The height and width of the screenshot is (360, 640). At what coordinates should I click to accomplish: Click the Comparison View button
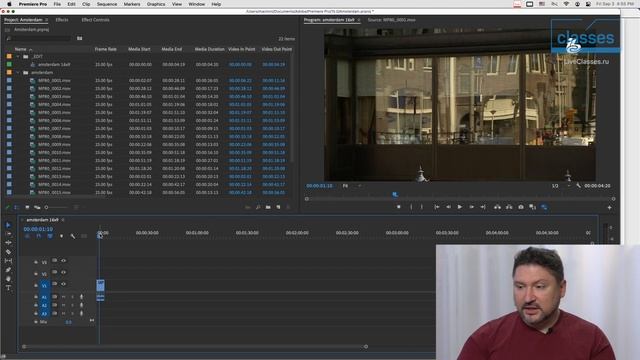point(532,207)
